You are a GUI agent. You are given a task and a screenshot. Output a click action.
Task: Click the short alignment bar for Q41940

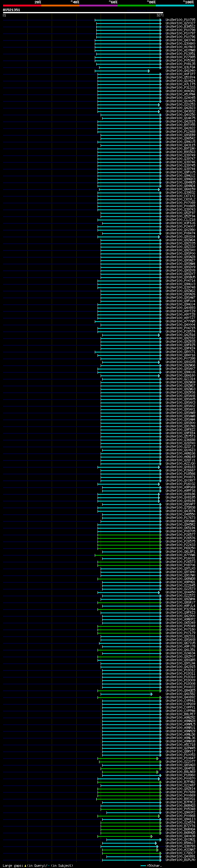(x=122, y=71)
